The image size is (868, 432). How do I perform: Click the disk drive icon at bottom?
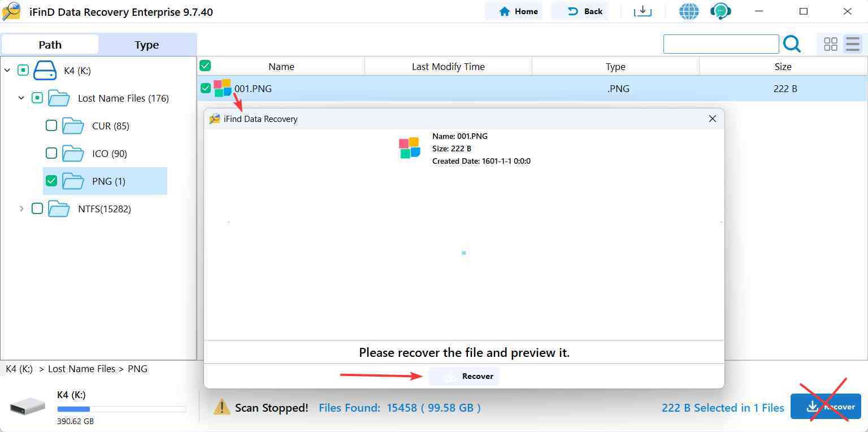pyautogui.click(x=28, y=405)
